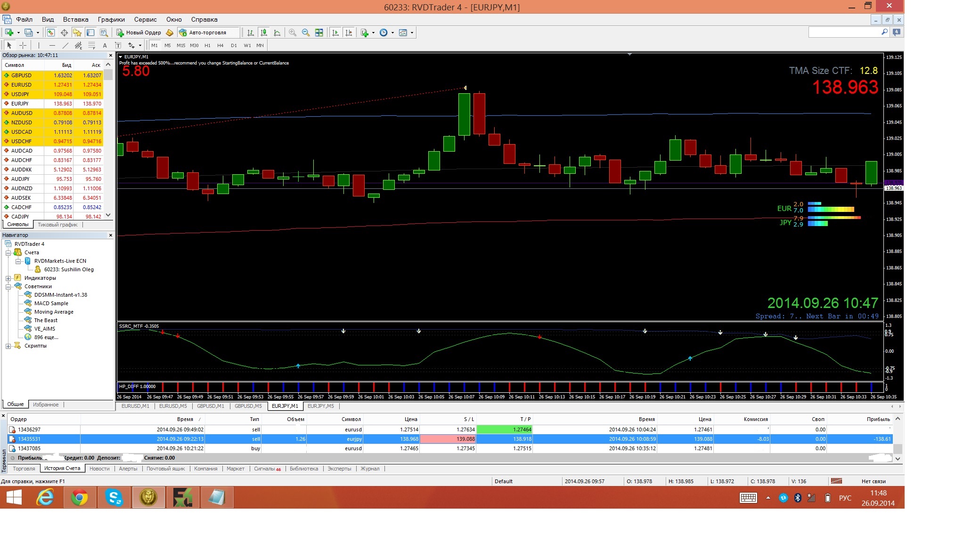Zoom out of the chart

coord(306,32)
